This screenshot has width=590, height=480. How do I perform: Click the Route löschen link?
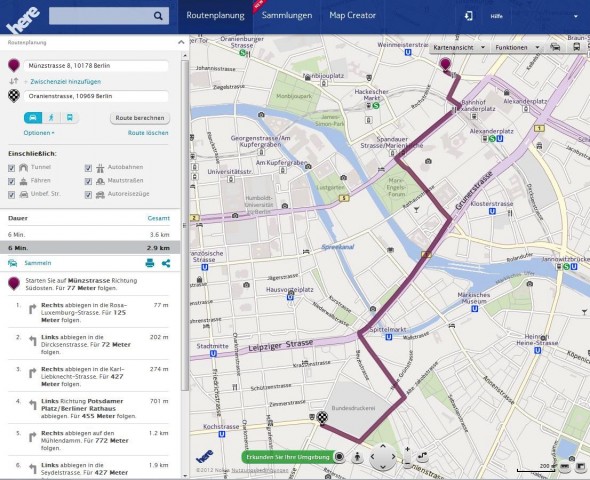(148, 133)
